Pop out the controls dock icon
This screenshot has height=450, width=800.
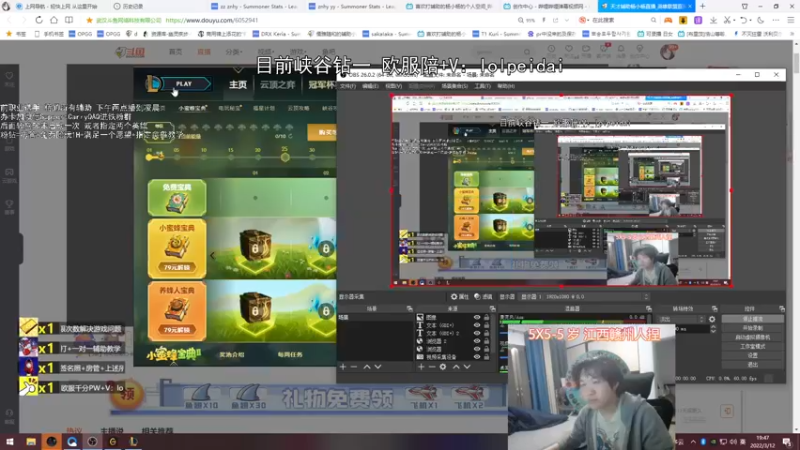[782, 309]
